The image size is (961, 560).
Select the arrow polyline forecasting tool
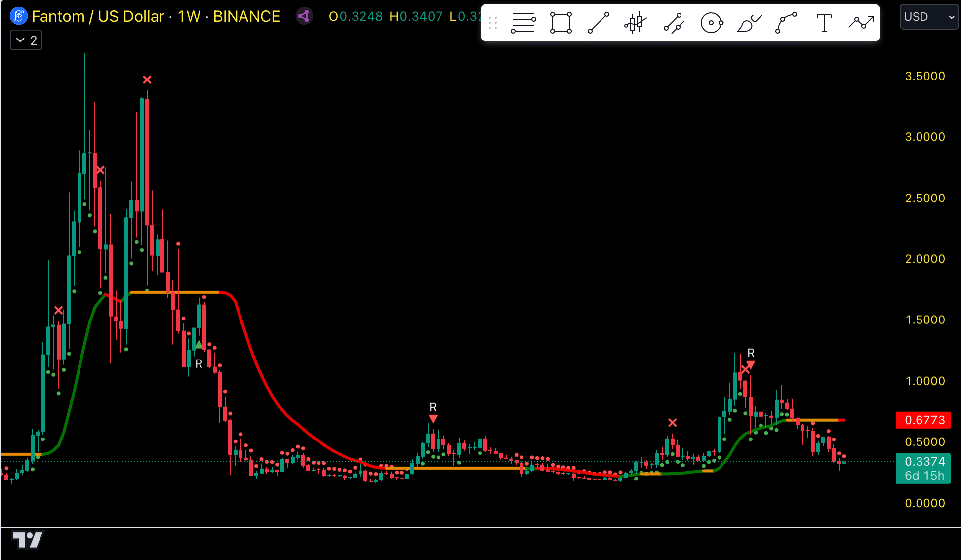[861, 23]
